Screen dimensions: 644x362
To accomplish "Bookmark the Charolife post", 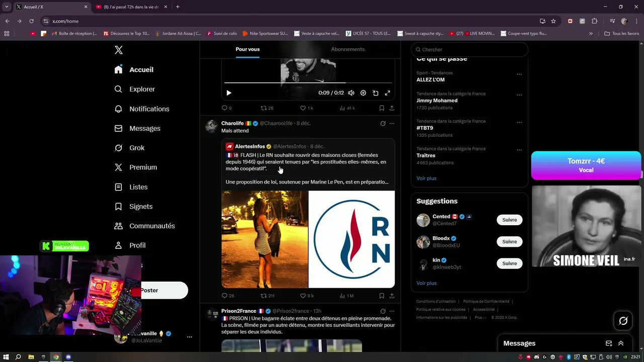I will [x=382, y=296].
